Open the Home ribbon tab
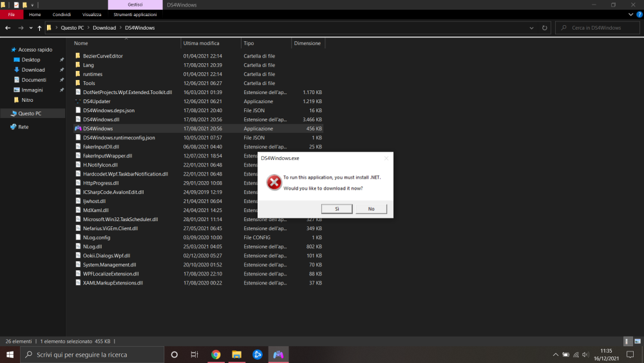The height and width of the screenshot is (363, 644). 35,14
